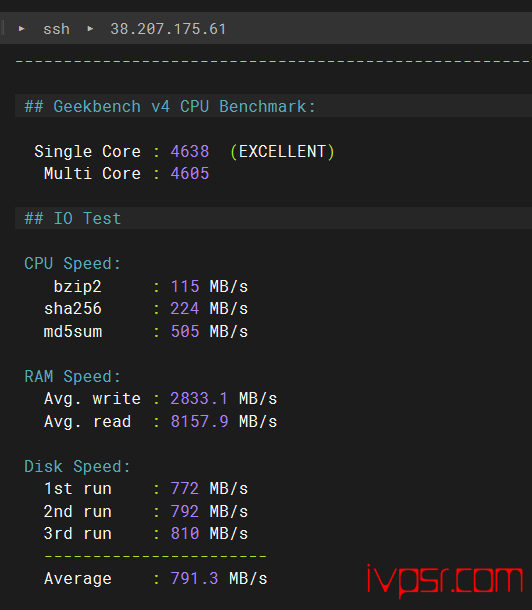The image size is (532, 610).
Task: Click the sha256 value 224
Action: pyautogui.click(x=185, y=309)
